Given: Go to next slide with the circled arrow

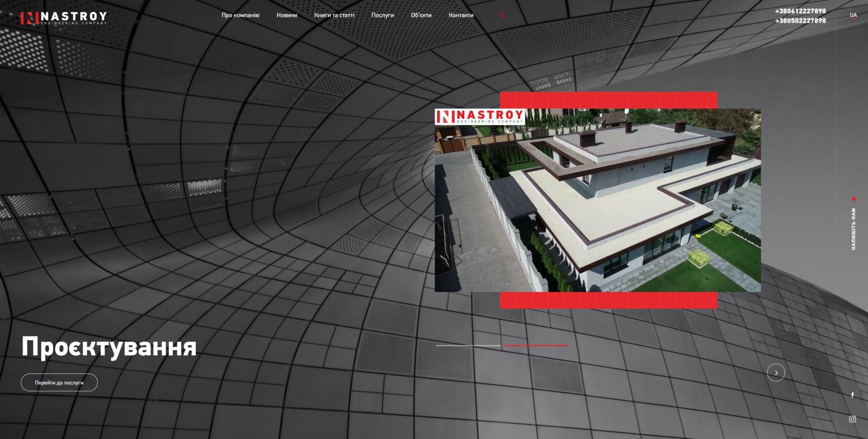Looking at the screenshot, I should (776, 372).
